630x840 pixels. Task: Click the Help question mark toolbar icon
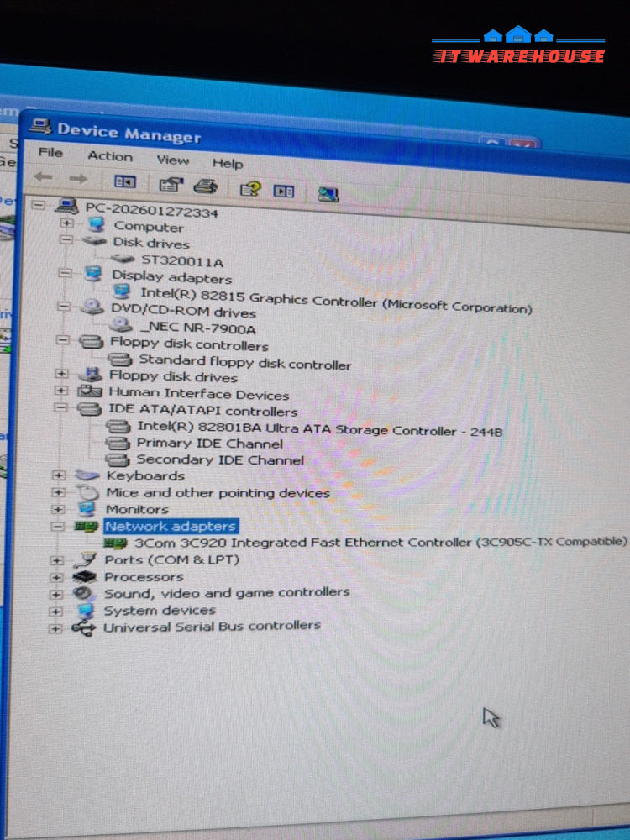coord(250,188)
